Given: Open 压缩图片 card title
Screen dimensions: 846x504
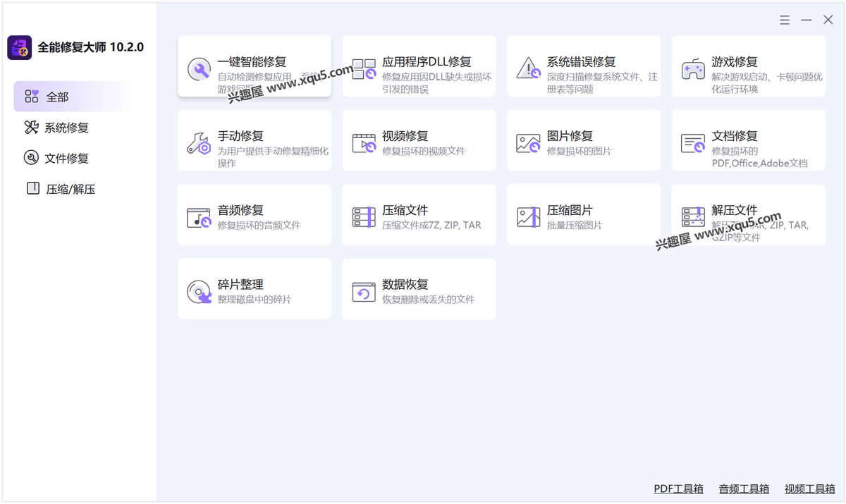Looking at the screenshot, I should pyautogui.click(x=570, y=210).
